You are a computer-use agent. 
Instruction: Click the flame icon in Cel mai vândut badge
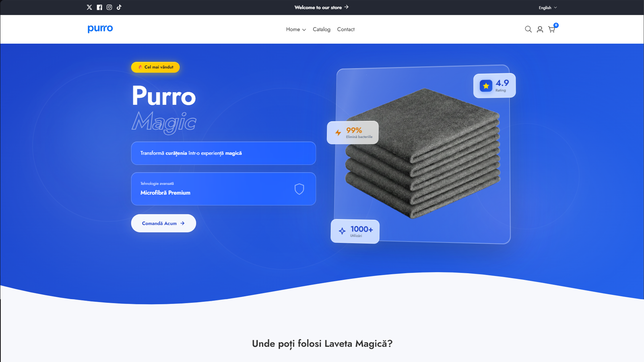tap(140, 67)
